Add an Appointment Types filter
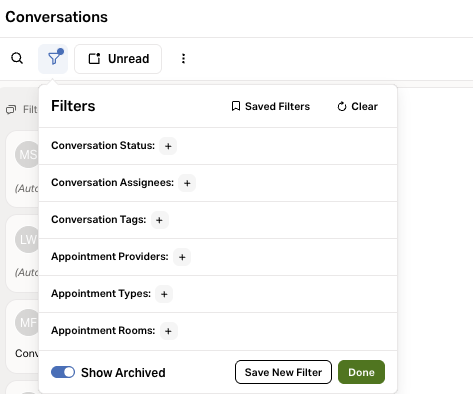Viewport: 473px width, 394px height. [x=164, y=294]
